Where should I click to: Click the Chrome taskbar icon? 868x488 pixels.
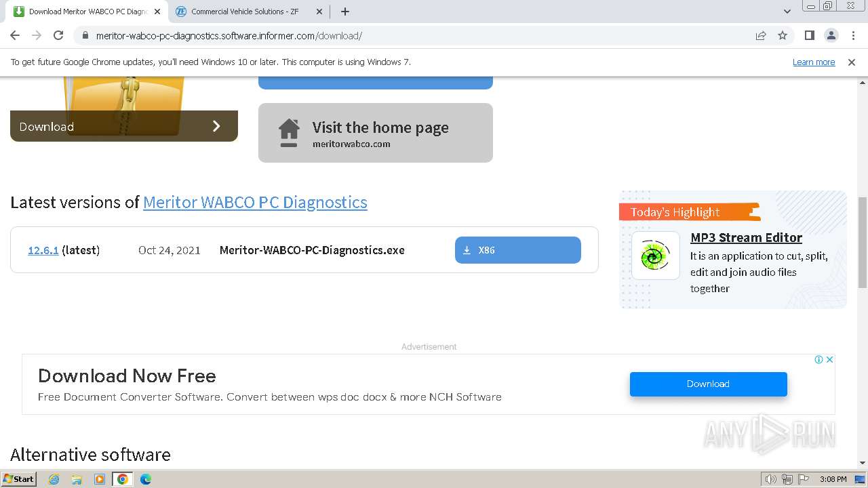(x=122, y=479)
